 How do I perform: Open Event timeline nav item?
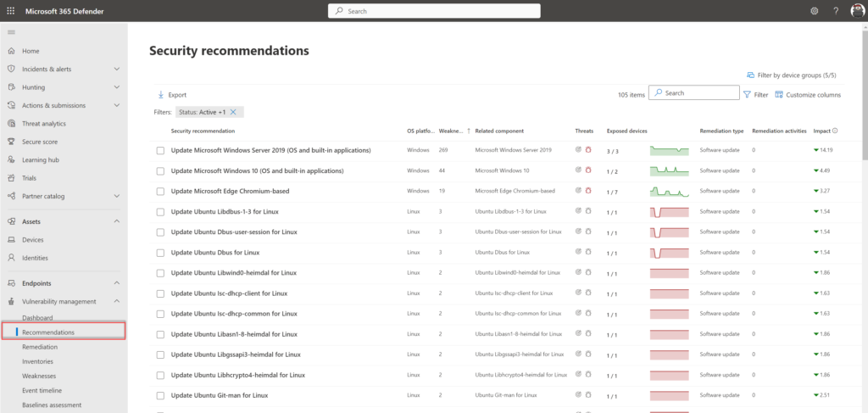click(x=42, y=390)
